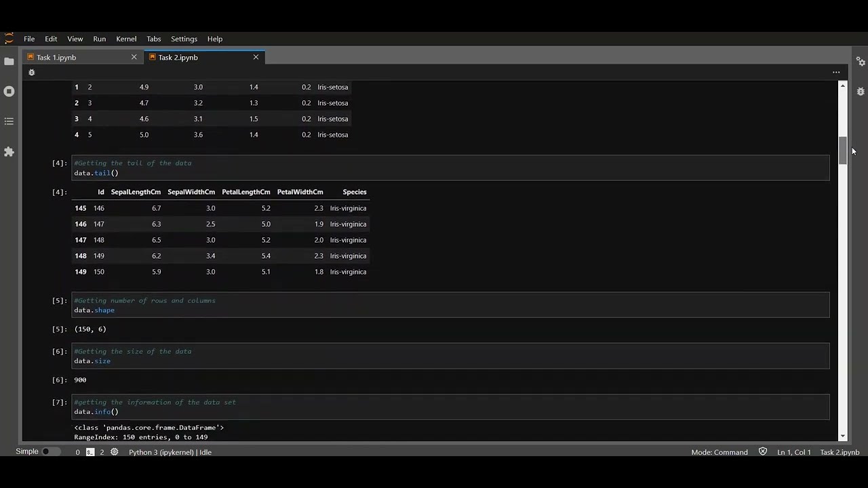Click the Ln 1, Col 1 cursor position
This screenshot has width=868, height=488.
tap(794, 452)
